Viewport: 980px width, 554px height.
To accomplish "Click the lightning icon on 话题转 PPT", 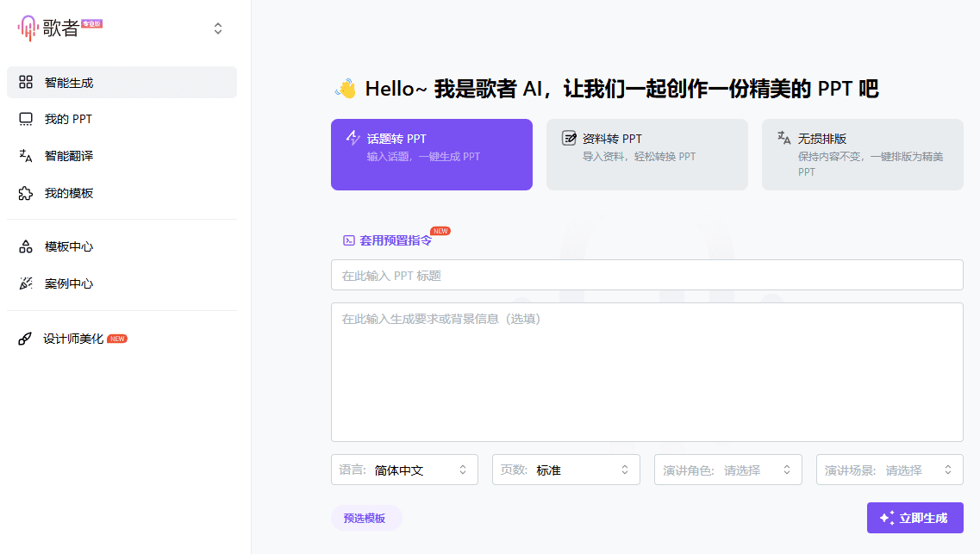I will click(353, 137).
